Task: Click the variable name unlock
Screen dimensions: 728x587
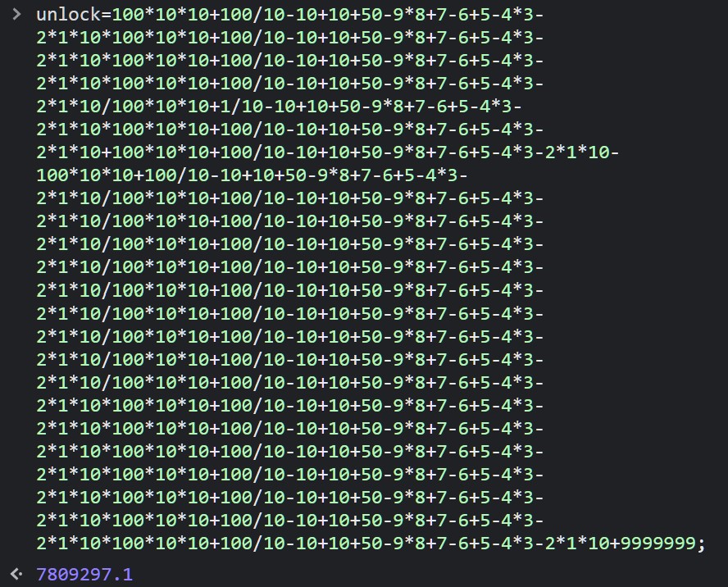Action: pyautogui.click(x=68, y=15)
